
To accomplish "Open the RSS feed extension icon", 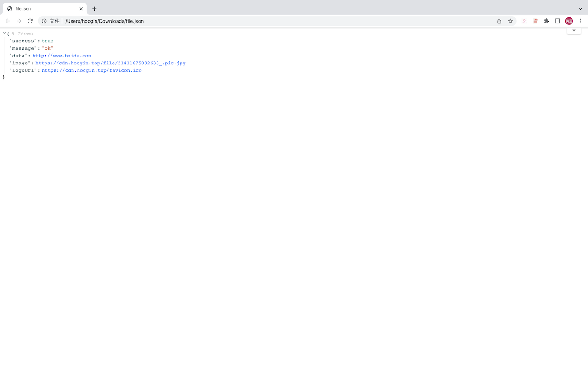I will pos(525,21).
